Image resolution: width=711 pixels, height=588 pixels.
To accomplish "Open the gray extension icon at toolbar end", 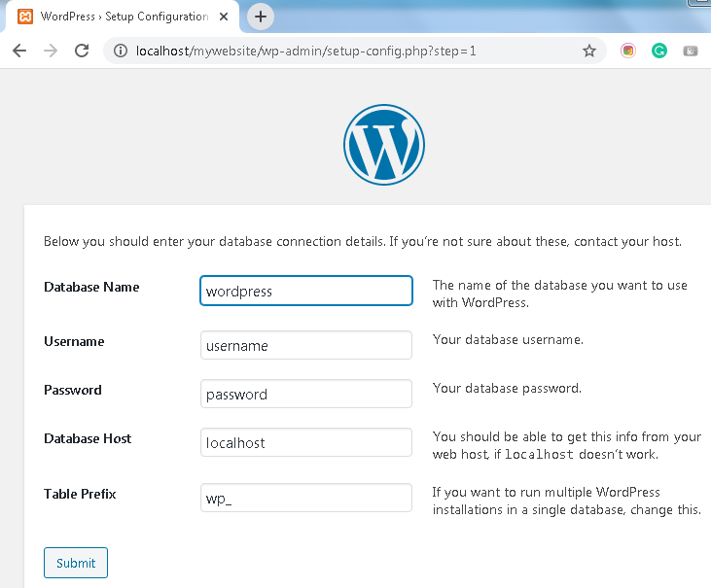I will [x=691, y=51].
